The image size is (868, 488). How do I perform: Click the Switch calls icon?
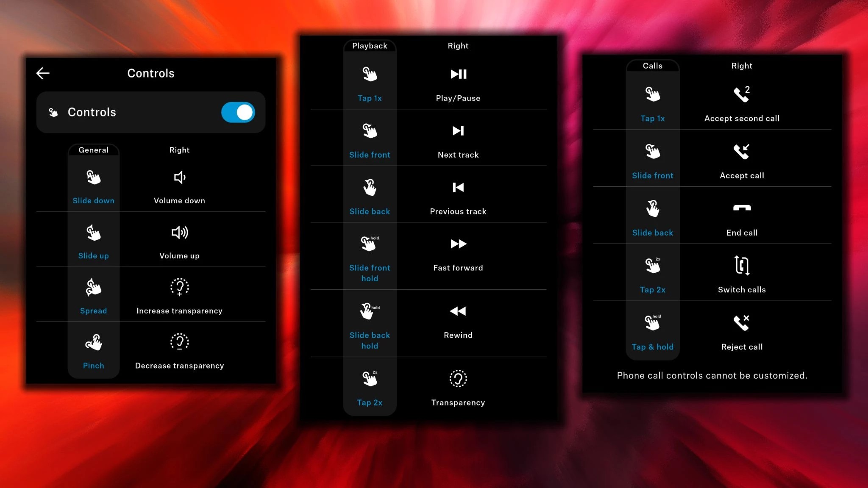pos(742,266)
